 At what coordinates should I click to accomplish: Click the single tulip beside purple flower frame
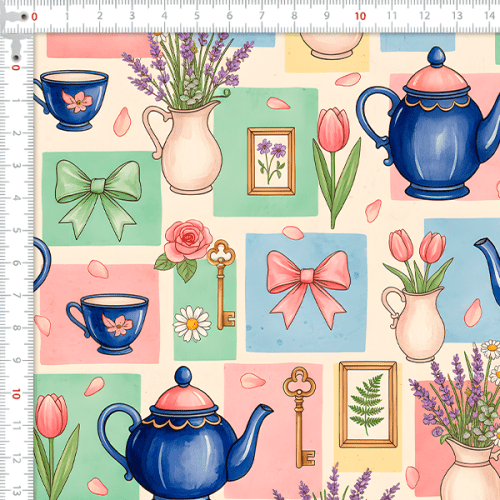pos(336,168)
